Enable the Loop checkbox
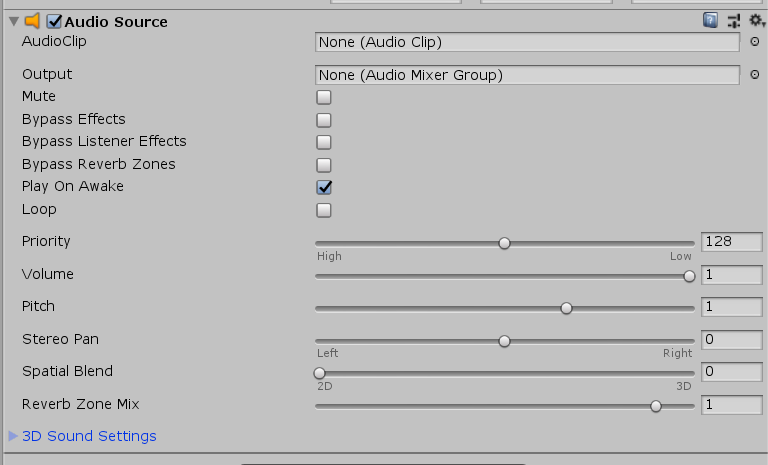This screenshot has width=768, height=465. pos(324,210)
